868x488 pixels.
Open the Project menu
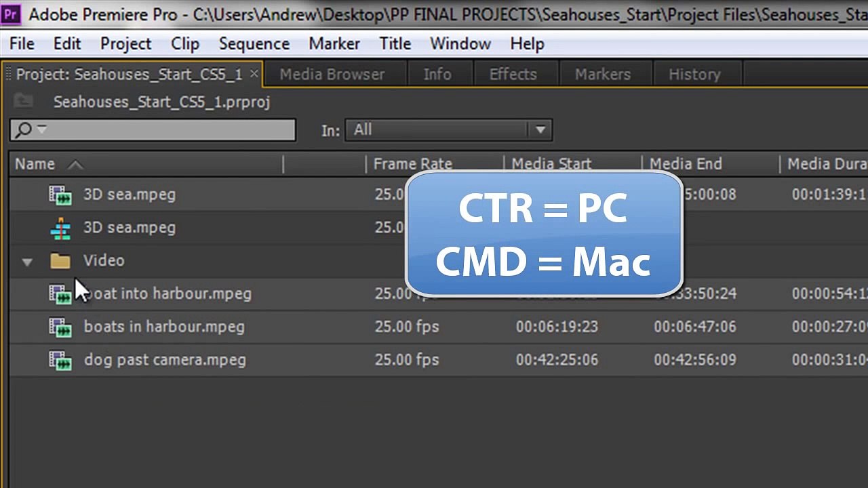125,43
